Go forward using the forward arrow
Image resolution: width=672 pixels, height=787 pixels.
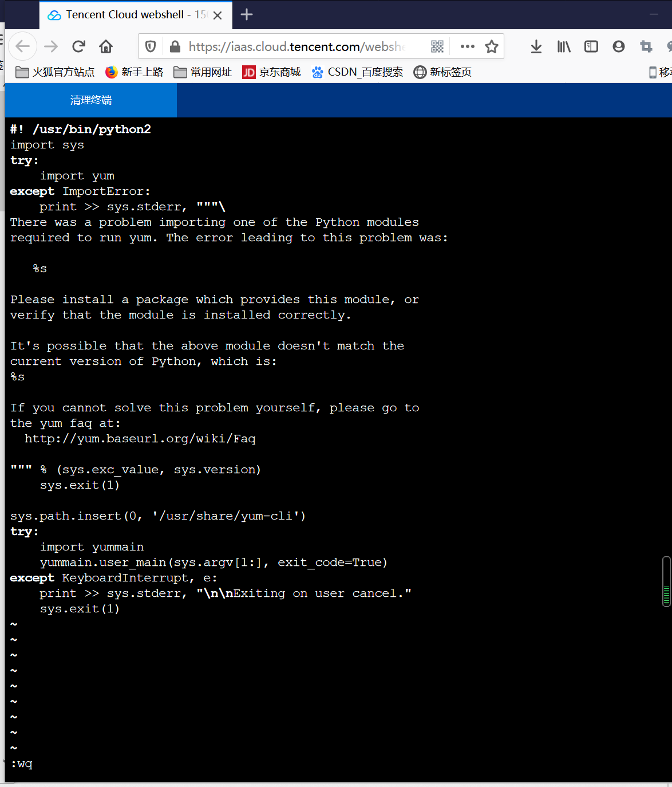[51, 46]
